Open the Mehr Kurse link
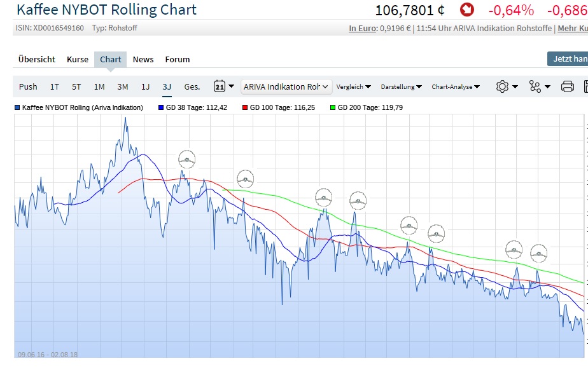Image resolution: width=588 pixels, height=375 pixels. pyautogui.click(x=573, y=28)
